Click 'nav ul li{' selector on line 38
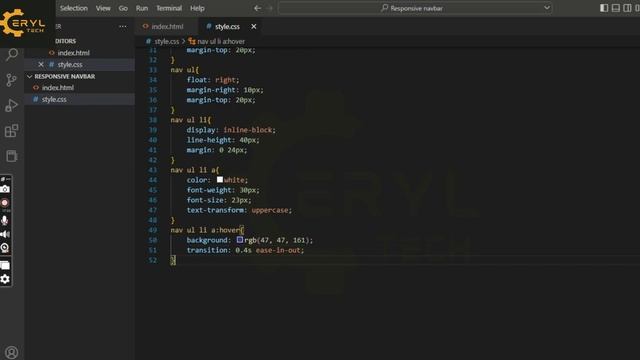Image resolution: width=640 pixels, height=360 pixels. point(191,120)
